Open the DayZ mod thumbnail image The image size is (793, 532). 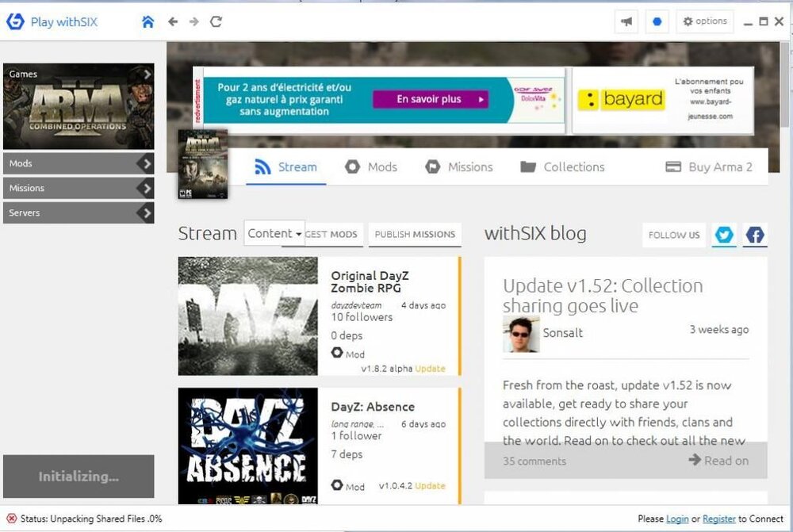coord(247,316)
